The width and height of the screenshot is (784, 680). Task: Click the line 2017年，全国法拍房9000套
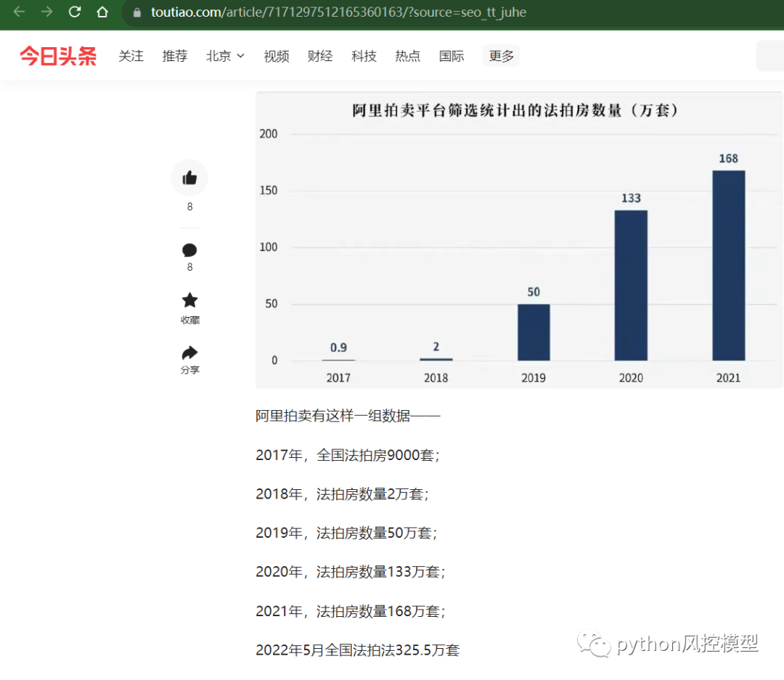pos(348,455)
